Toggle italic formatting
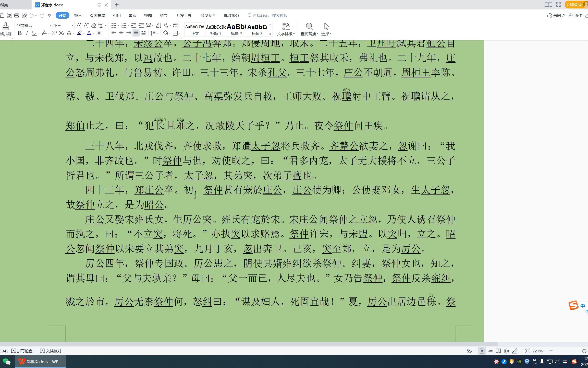This screenshot has width=588, height=368. click(27, 33)
